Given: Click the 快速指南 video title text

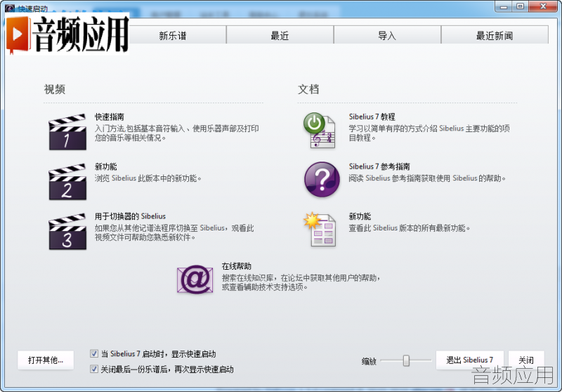Looking at the screenshot, I should point(110,117).
